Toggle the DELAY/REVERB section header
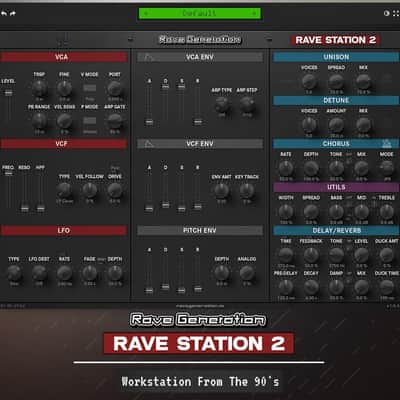The image size is (400, 400). click(x=336, y=230)
